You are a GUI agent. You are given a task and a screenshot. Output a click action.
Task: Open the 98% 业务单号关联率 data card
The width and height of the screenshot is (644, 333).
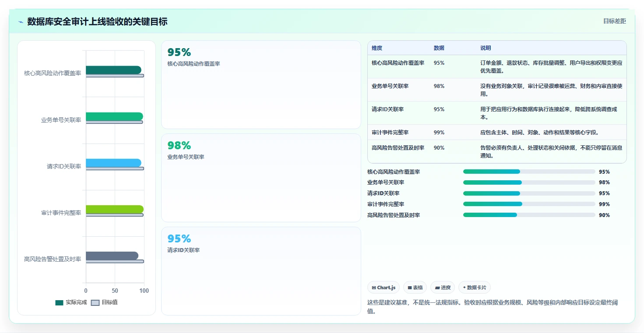pyautogui.click(x=261, y=178)
